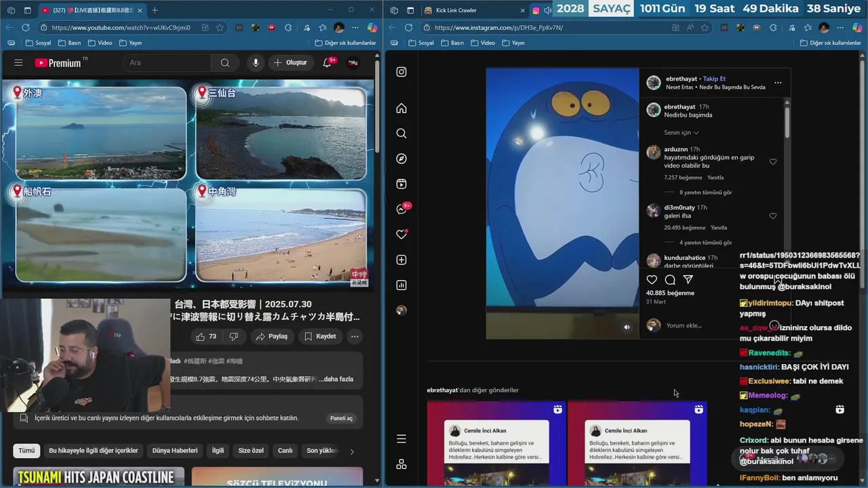Click the Oluştur create button
This screenshot has height=488, width=868.
pyautogui.click(x=291, y=62)
